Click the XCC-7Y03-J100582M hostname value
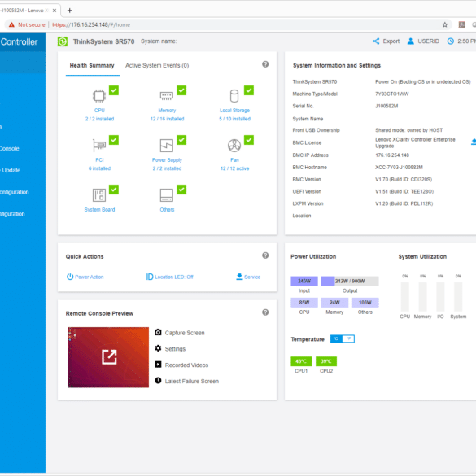The height and width of the screenshot is (476, 476). tap(399, 168)
